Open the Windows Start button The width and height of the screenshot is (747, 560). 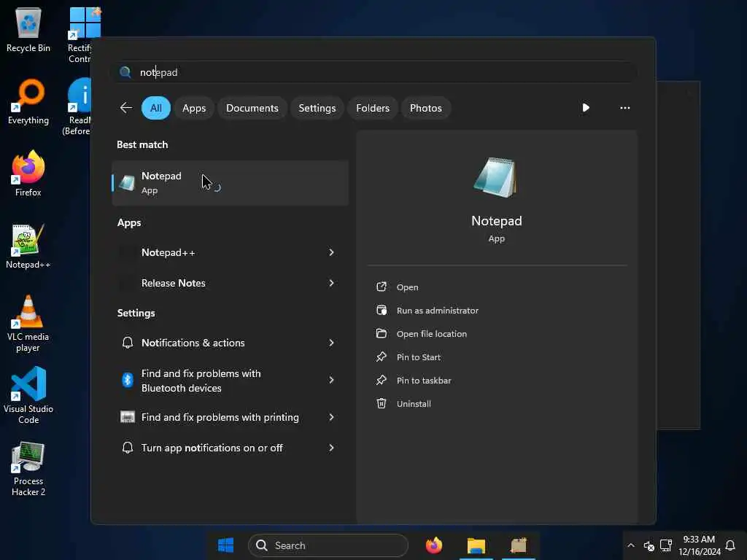click(226, 545)
